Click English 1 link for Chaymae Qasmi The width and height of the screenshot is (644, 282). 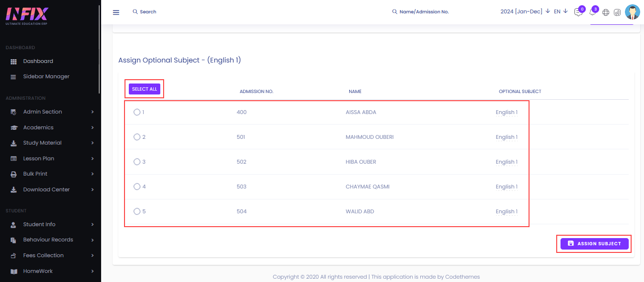506,187
